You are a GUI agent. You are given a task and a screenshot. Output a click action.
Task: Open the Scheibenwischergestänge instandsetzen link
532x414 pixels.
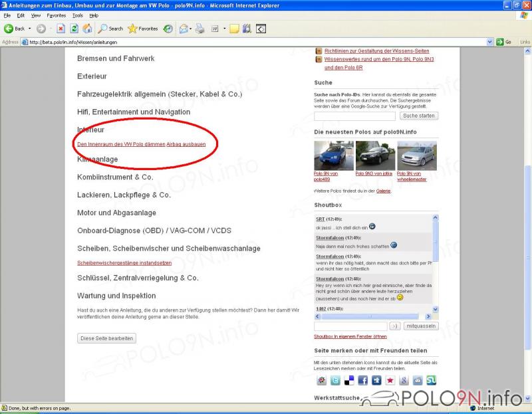(124, 262)
